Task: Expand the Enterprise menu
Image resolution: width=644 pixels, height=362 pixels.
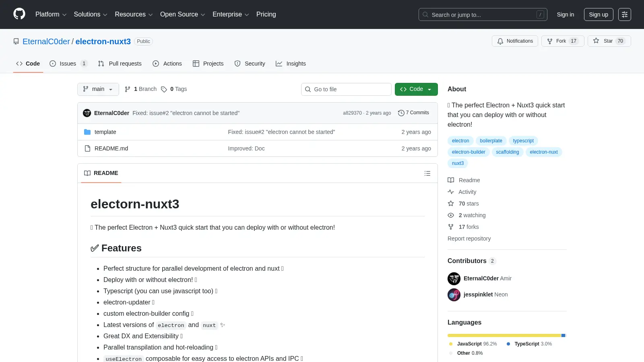Action: [231, 14]
